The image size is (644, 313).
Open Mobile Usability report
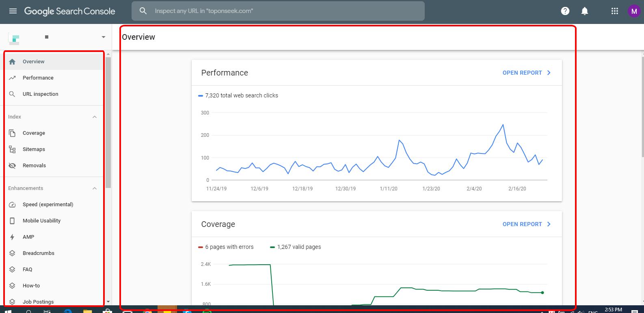point(41,221)
